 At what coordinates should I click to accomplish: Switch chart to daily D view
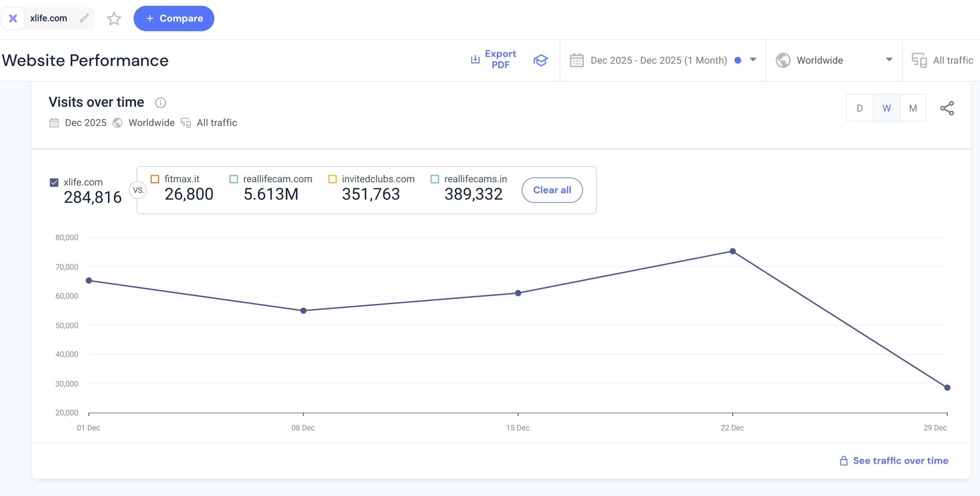[x=859, y=108]
